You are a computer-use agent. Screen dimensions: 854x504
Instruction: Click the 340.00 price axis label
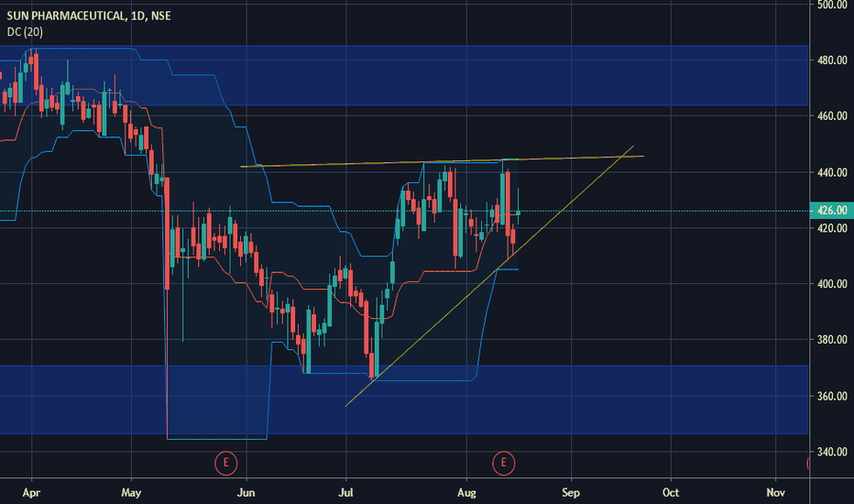[x=832, y=452]
